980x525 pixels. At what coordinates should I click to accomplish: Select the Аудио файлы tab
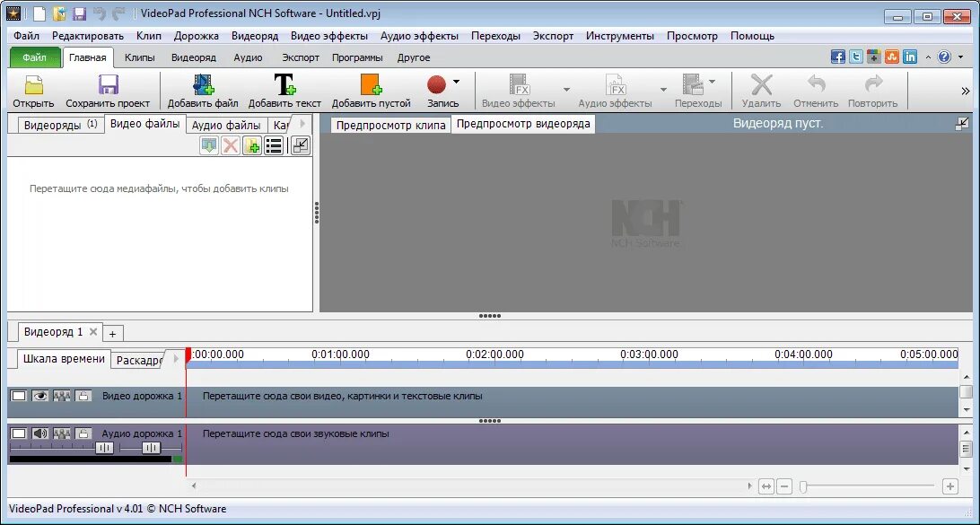click(x=226, y=125)
